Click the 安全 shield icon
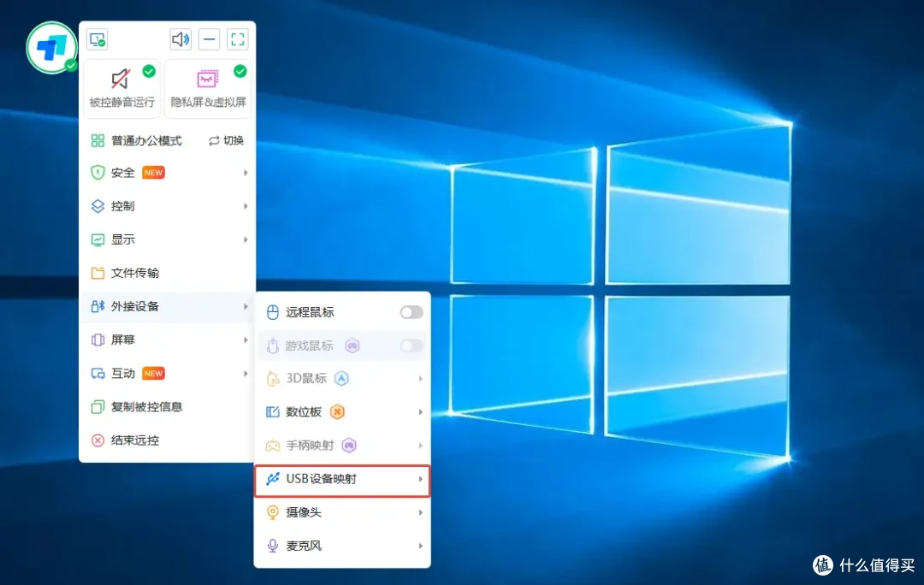The height and width of the screenshot is (585, 924). click(x=98, y=173)
